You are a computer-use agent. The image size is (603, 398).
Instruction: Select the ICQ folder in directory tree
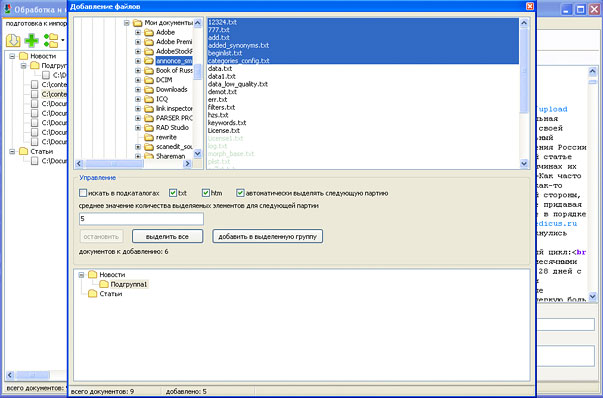coord(162,99)
